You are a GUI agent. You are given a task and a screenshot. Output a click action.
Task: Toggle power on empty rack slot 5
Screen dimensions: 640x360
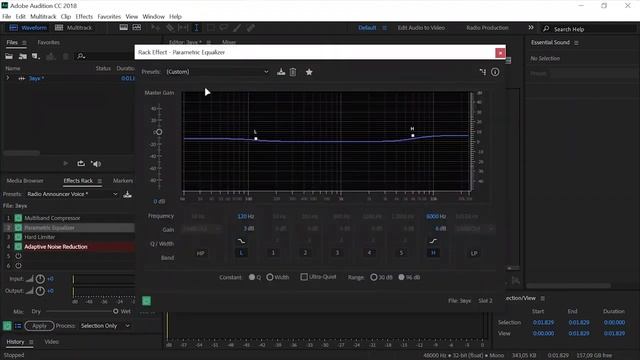click(x=18, y=256)
